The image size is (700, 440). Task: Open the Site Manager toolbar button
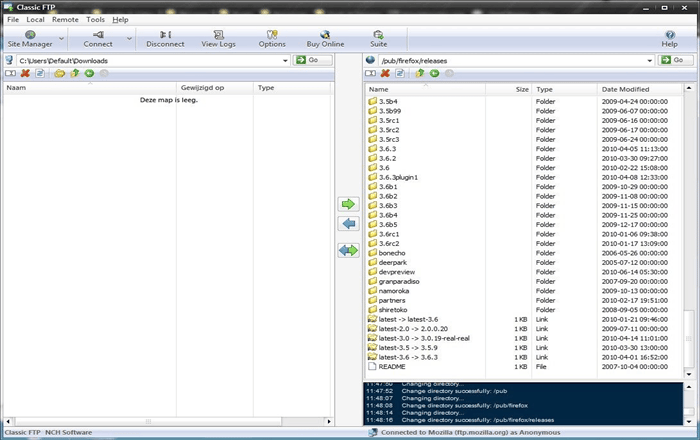30,39
